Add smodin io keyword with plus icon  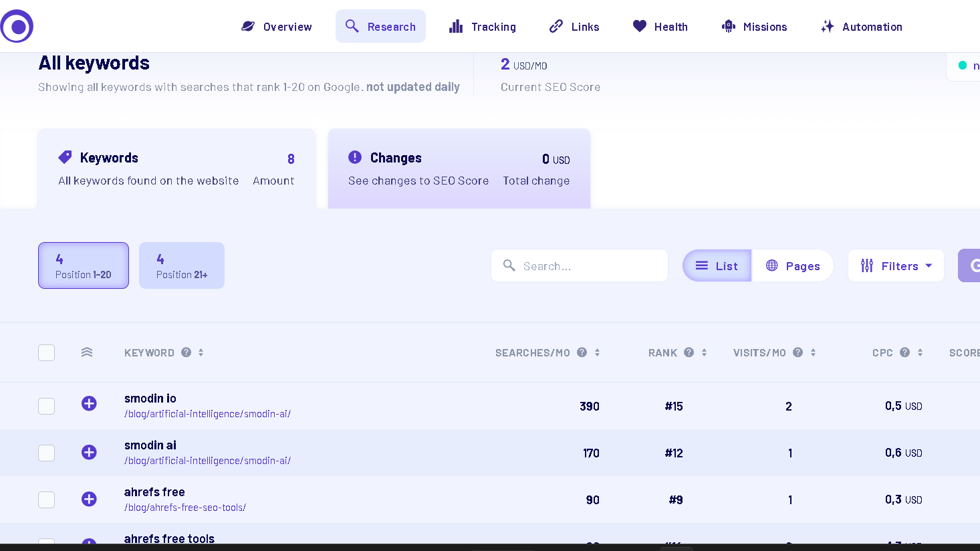tap(89, 403)
